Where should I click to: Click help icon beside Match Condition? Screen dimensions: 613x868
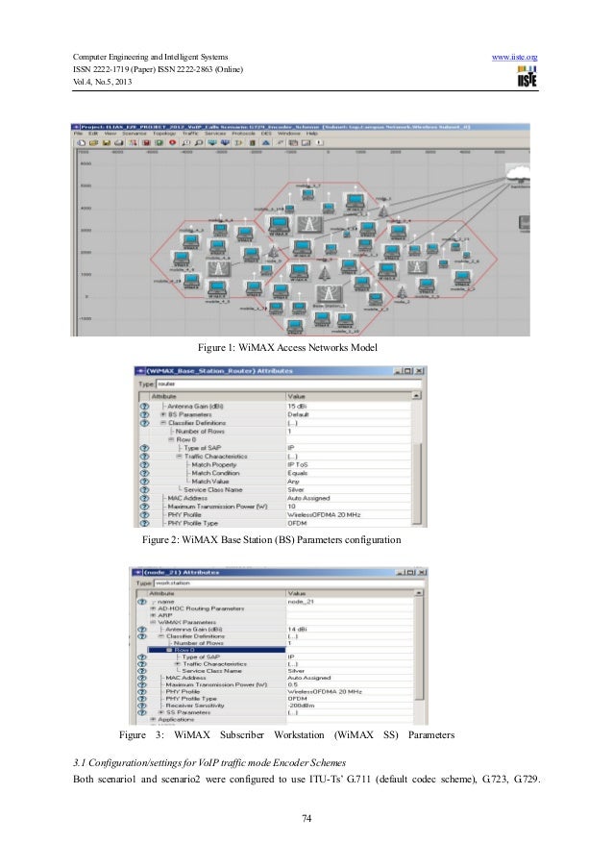[144, 473]
